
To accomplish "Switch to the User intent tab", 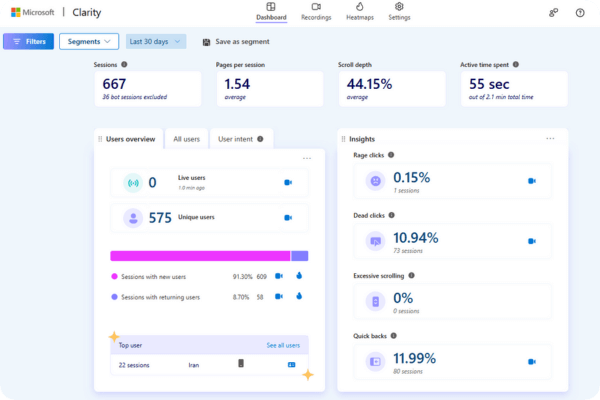I will (x=241, y=139).
